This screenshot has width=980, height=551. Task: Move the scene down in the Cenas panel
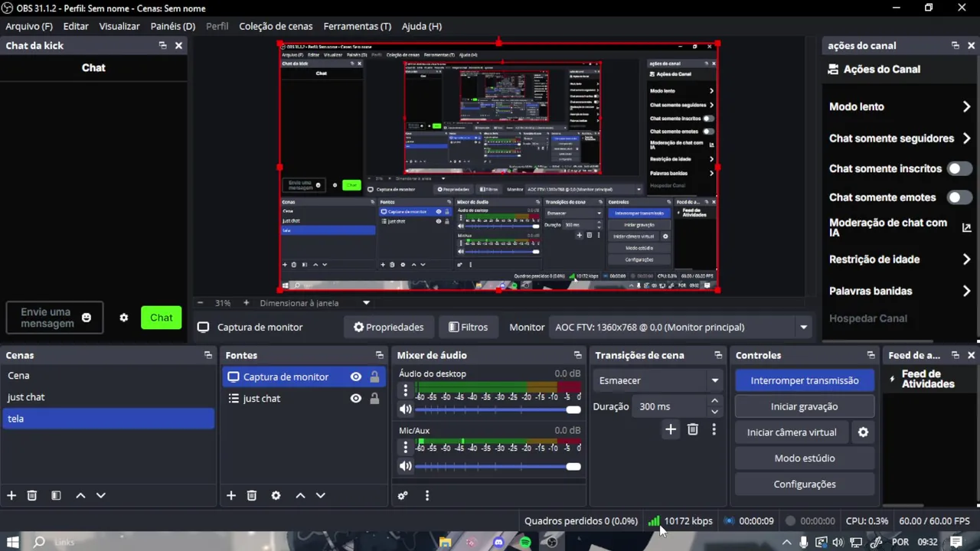100,495
